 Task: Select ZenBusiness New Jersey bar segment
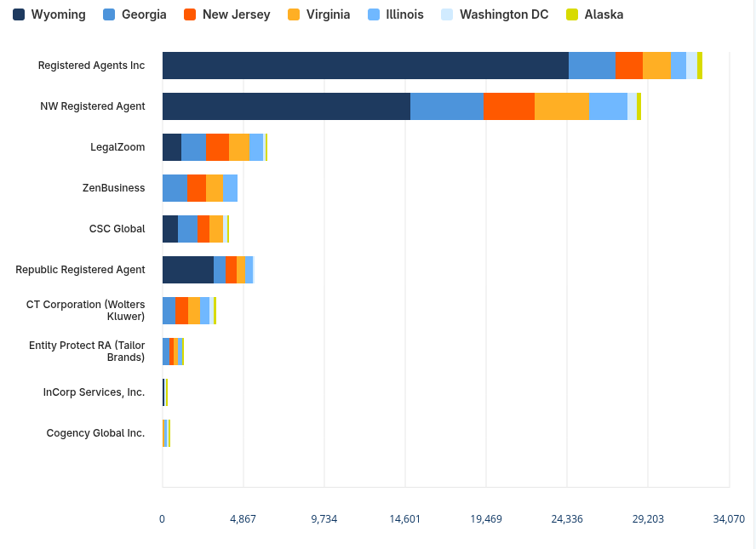pyautogui.click(x=197, y=188)
